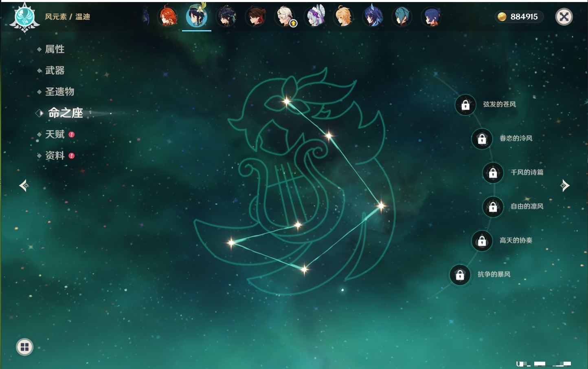
Task: Select the white-haired portrait with upgrade arrow
Action: (x=285, y=17)
